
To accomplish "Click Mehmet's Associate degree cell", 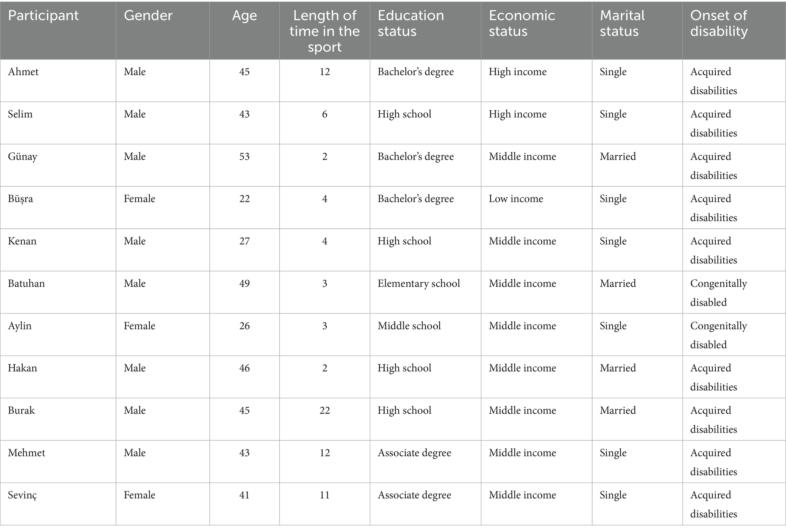I will (x=414, y=453).
